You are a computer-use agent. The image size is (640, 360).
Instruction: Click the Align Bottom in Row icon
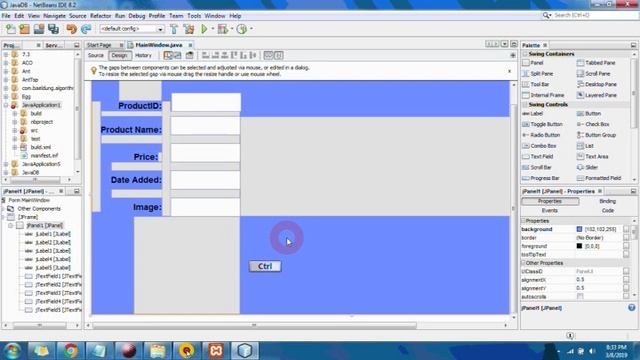pos(244,56)
